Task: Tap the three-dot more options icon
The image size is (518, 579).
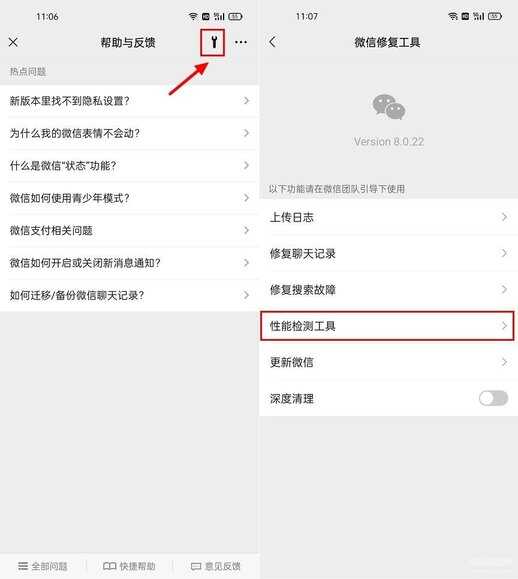Action: coord(241,42)
